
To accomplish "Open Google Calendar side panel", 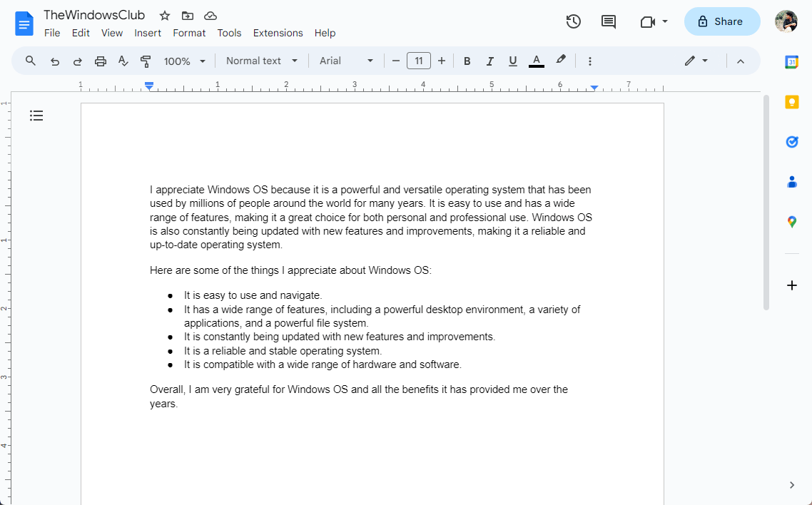I will click(792, 62).
